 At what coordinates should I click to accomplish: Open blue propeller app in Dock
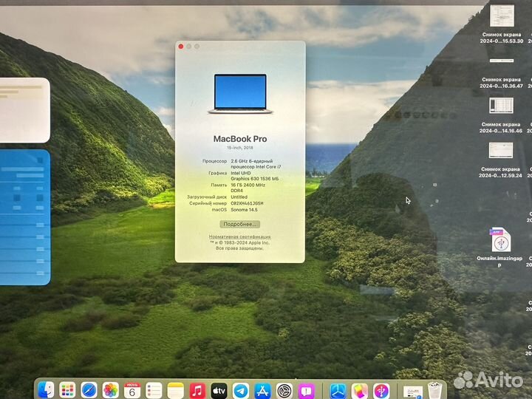click(x=338, y=391)
